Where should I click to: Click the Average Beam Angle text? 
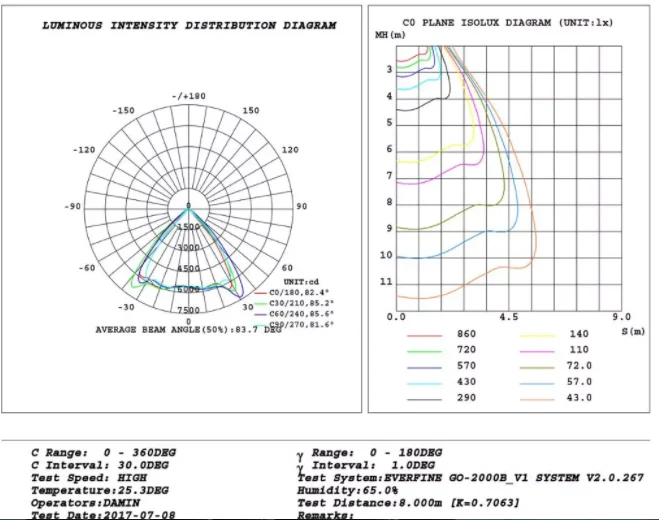pos(187,329)
